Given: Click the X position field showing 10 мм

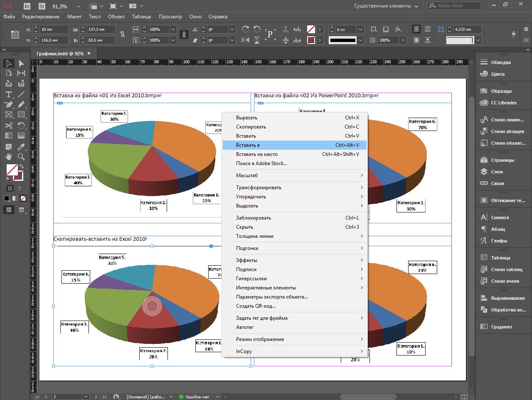Looking at the screenshot, I should 54,30.
